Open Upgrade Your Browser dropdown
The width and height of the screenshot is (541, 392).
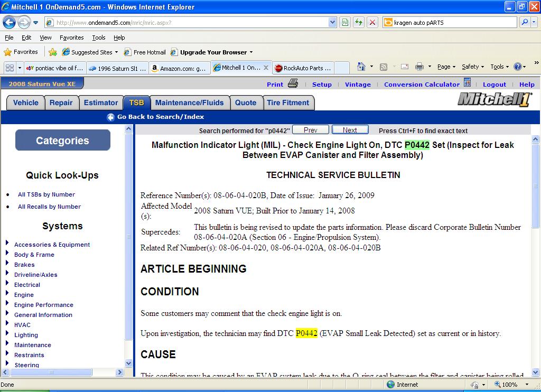(x=212, y=52)
